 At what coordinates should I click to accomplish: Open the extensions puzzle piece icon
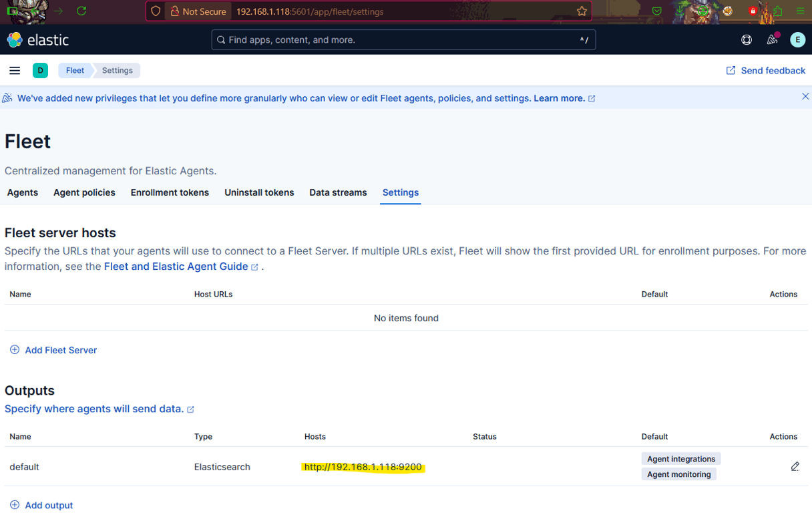[x=777, y=11]
